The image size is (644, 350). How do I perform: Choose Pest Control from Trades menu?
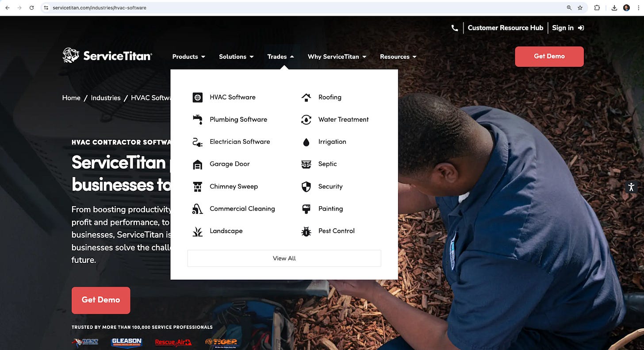point(337,231)
